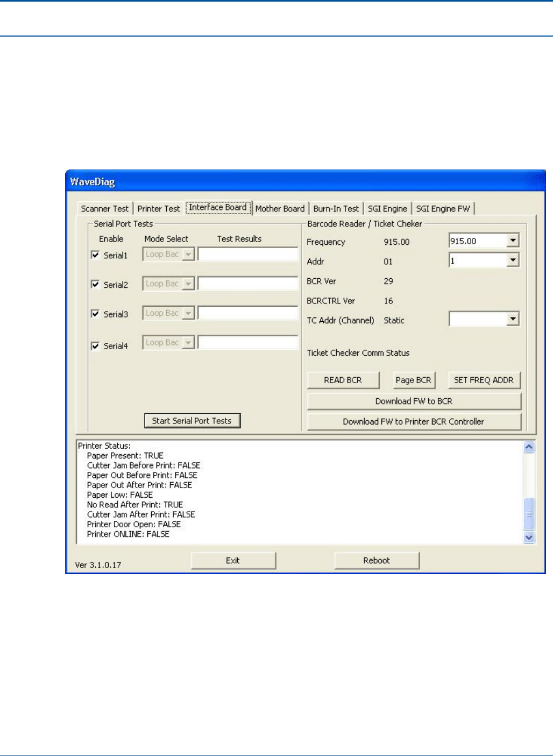Disable the Serial3 checkbox
This screenshot has height=756, width=553.
pyautogui.click(x=95, y=314)
